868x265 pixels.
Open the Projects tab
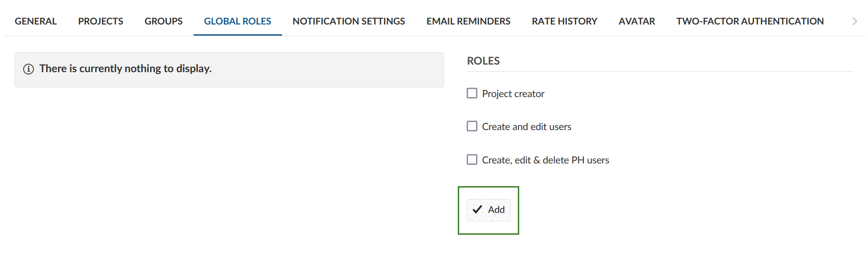click(100, 20)
